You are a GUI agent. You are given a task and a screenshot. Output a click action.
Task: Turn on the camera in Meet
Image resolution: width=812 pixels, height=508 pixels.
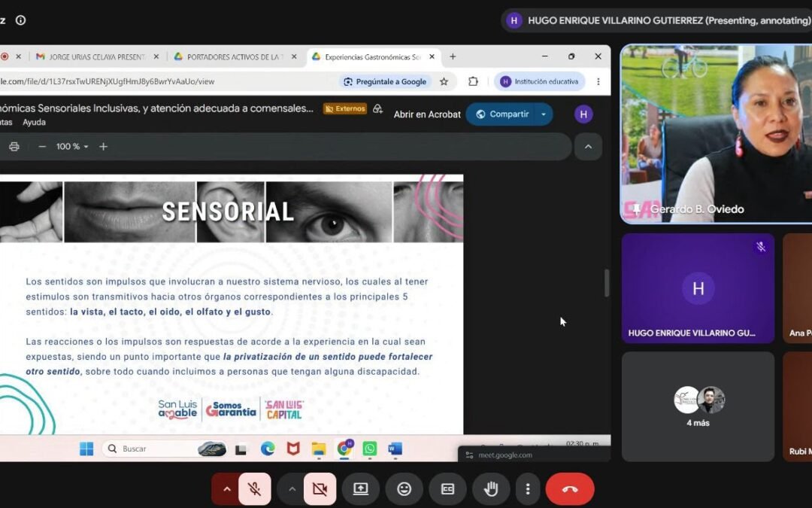(320, 489)
